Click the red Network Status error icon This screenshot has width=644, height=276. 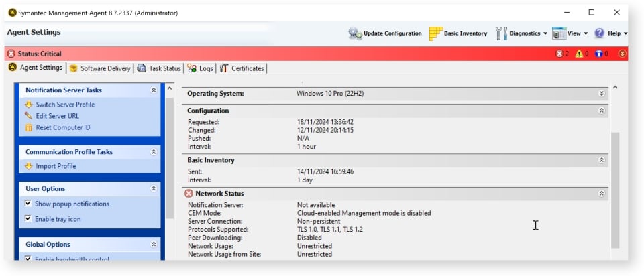[189, 193]
